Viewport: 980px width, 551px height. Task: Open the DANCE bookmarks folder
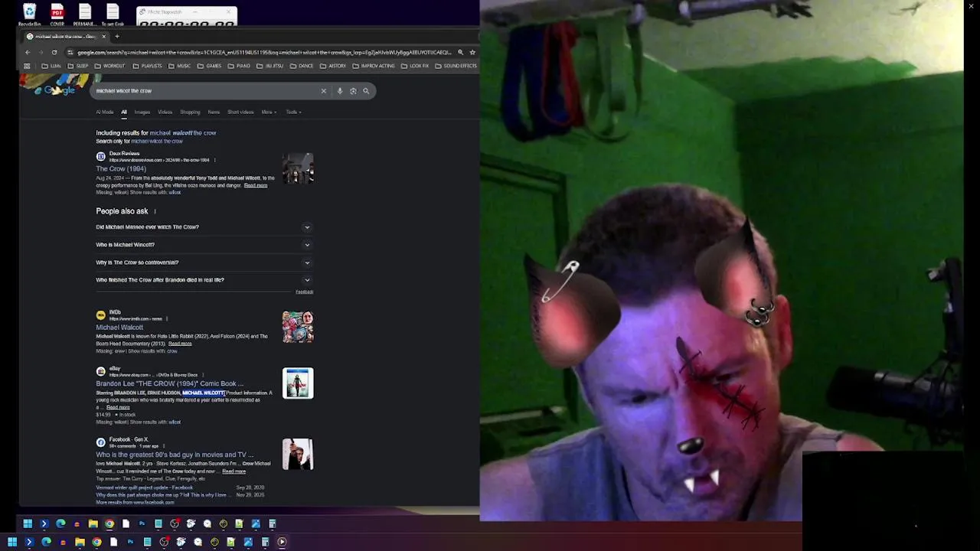pos(302,66)
